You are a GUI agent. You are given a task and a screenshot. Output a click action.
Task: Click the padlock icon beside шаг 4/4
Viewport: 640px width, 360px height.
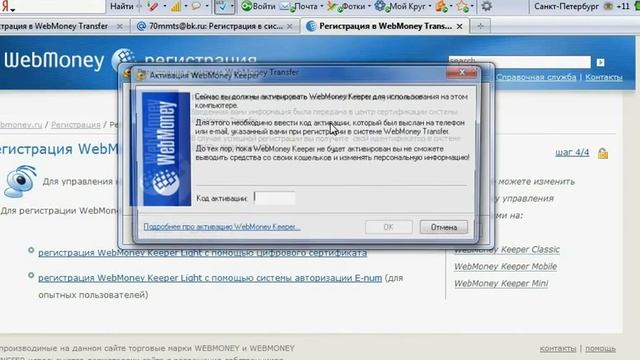coord(603,153)
